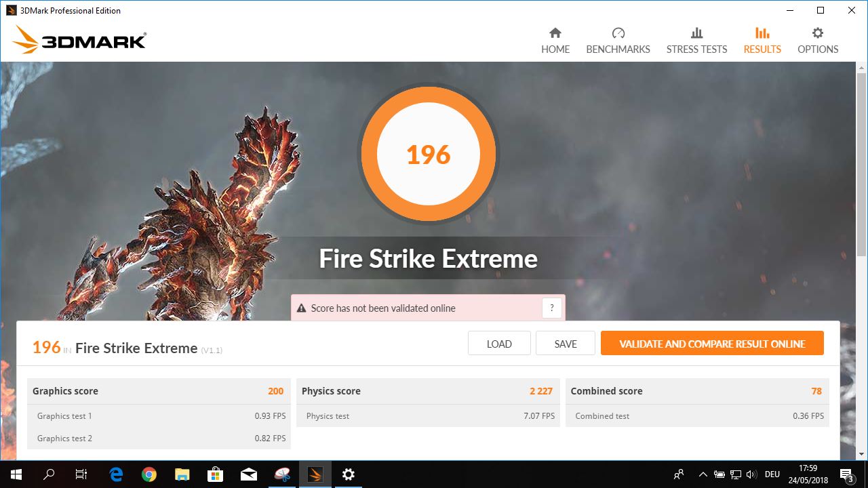Open the Windows Start menu
The height and width of the screenshot is (488, 868).
pos(16,474)
